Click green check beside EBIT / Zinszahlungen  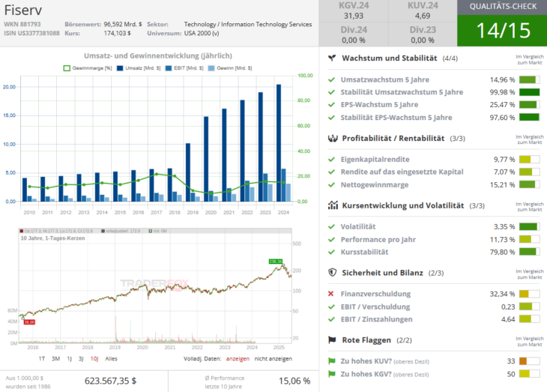click(331, 319)
